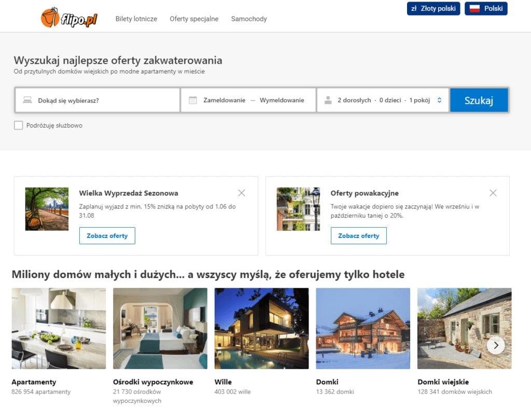The width and height of the screenshot is (531, 420).
Task: Click the Wille category title
Action: tap(223, 382)
